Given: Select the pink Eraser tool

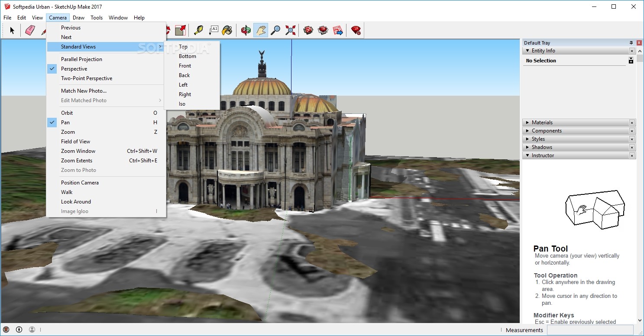Looking at the screenshot, I should (29, 30).
